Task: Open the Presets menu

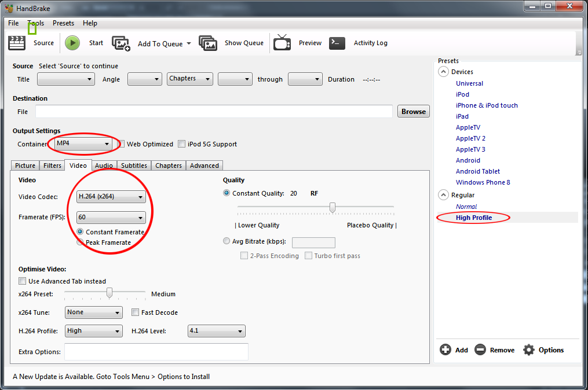Action: tap(63, 23)
